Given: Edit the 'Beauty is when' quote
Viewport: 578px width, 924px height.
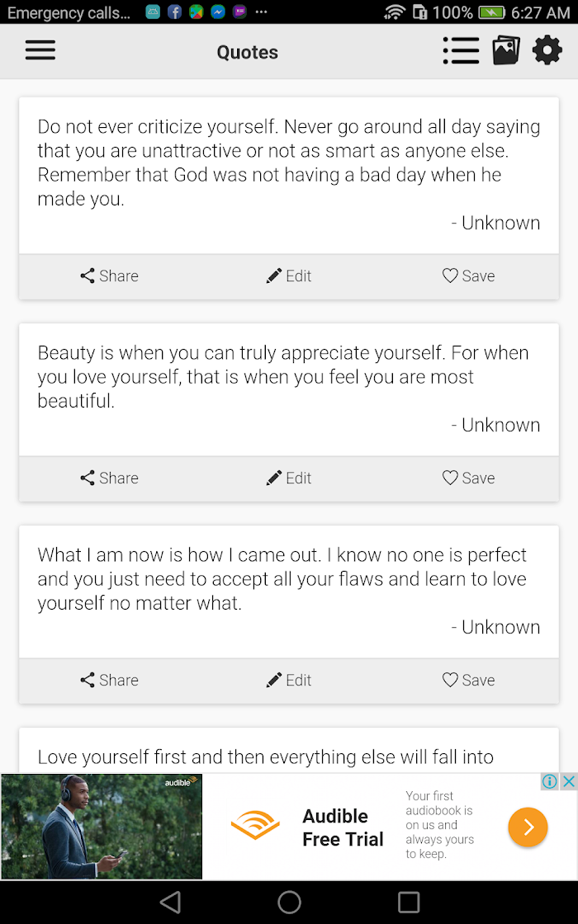Looking at the screenshot, I should 288,478.
